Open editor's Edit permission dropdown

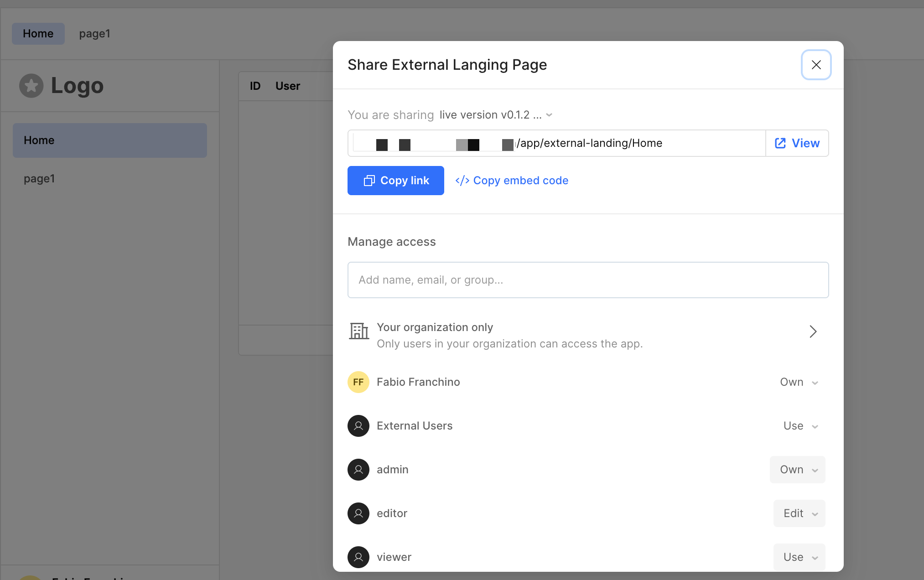799,513
